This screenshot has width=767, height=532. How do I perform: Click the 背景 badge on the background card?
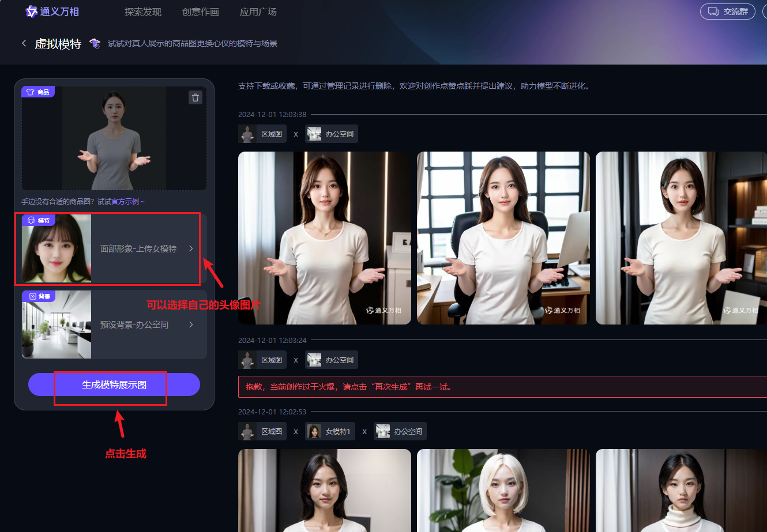click(39, 296)
